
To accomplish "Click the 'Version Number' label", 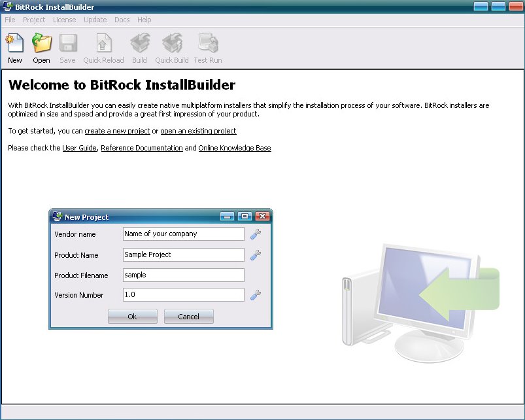I will (79, 295).
